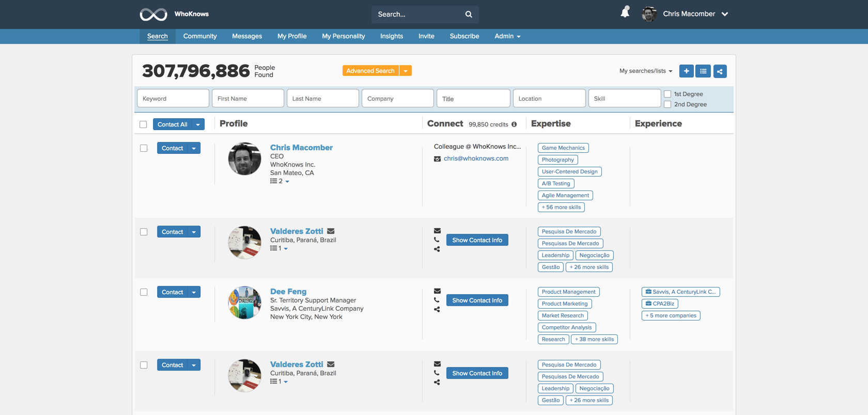Click envelope icon beside Valderes Zotti name
868x415 pixels.
(331, 231)
